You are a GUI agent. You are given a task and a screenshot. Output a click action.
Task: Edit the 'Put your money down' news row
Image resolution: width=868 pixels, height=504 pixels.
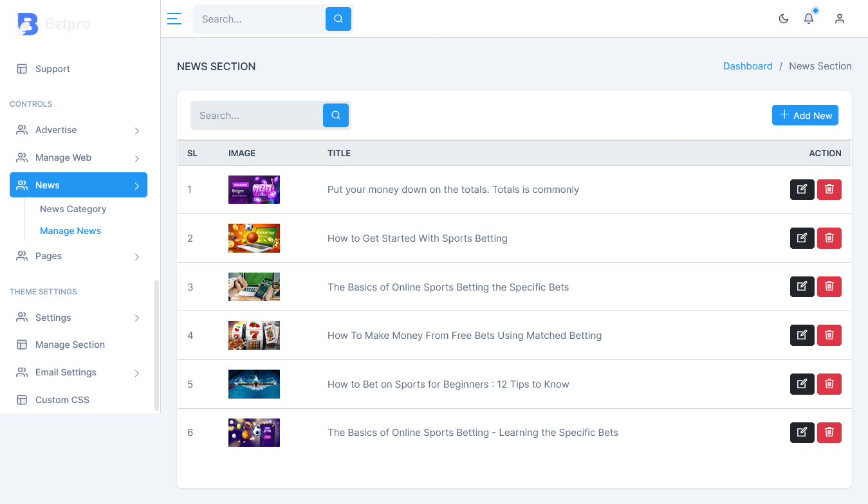pos(802,190)
